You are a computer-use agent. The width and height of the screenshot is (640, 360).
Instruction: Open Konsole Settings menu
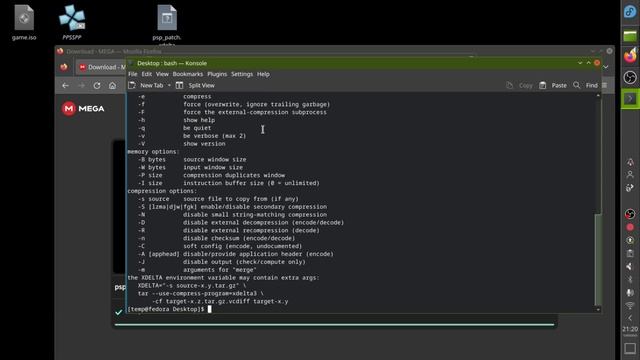pyautogui.click(x=242, y=74)
